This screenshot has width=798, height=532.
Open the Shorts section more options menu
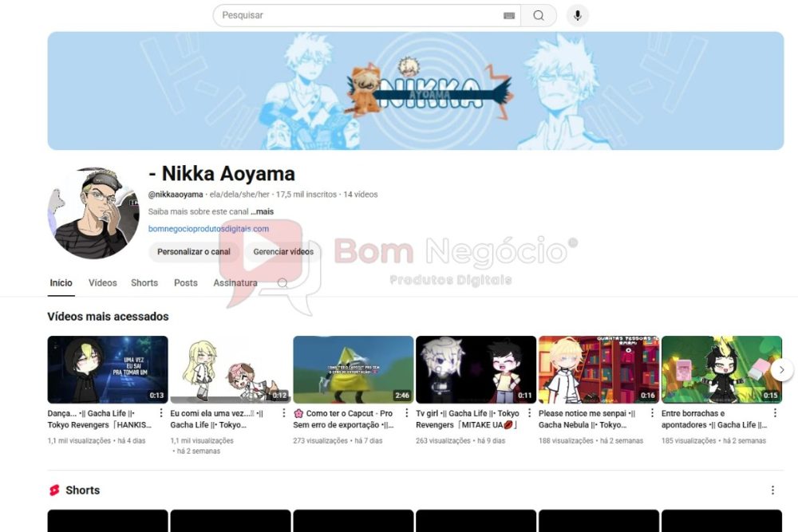tap(772, 491)
